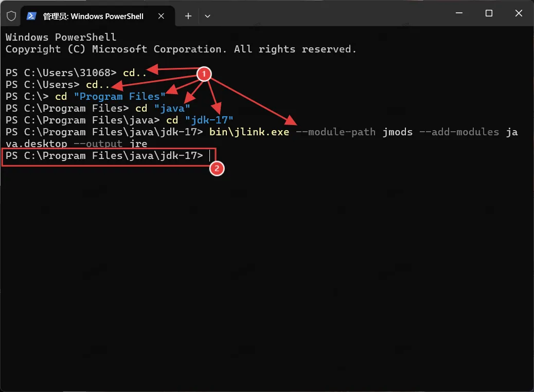Click the "java" string argument
The width and height of the screenshot is (534, 392).
172,109
